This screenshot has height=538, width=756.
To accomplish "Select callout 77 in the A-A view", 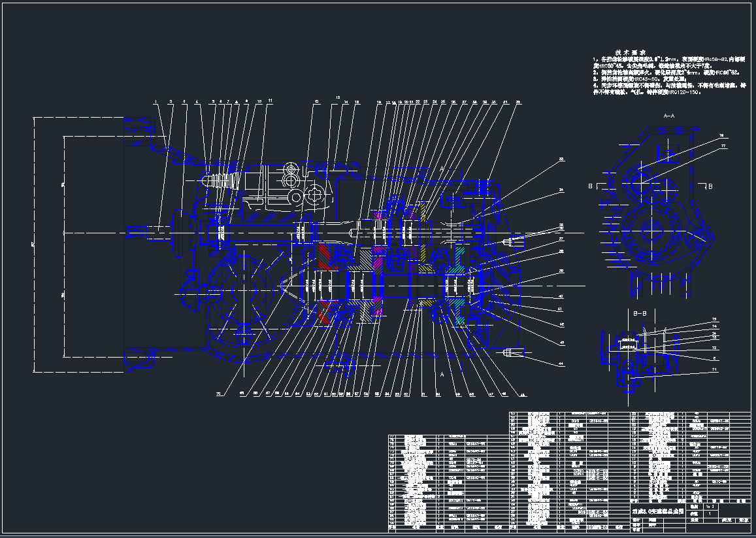I will click(x=723, y=146).
